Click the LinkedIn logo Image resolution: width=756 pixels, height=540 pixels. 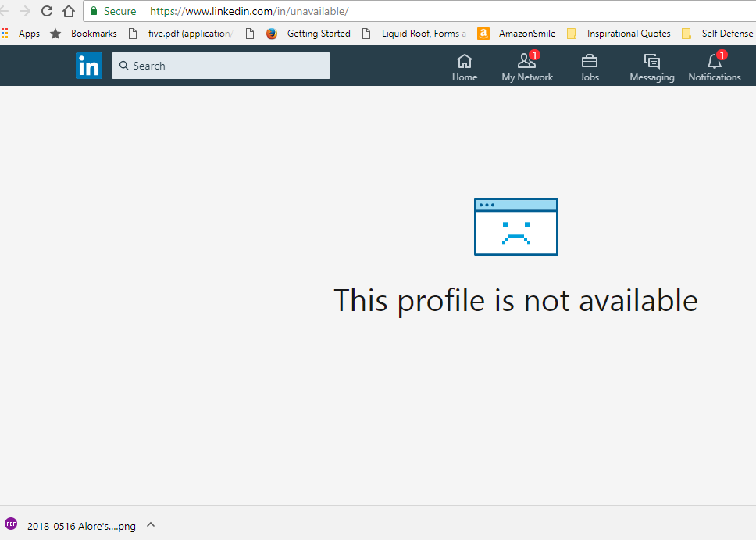[x=89, y=66]
